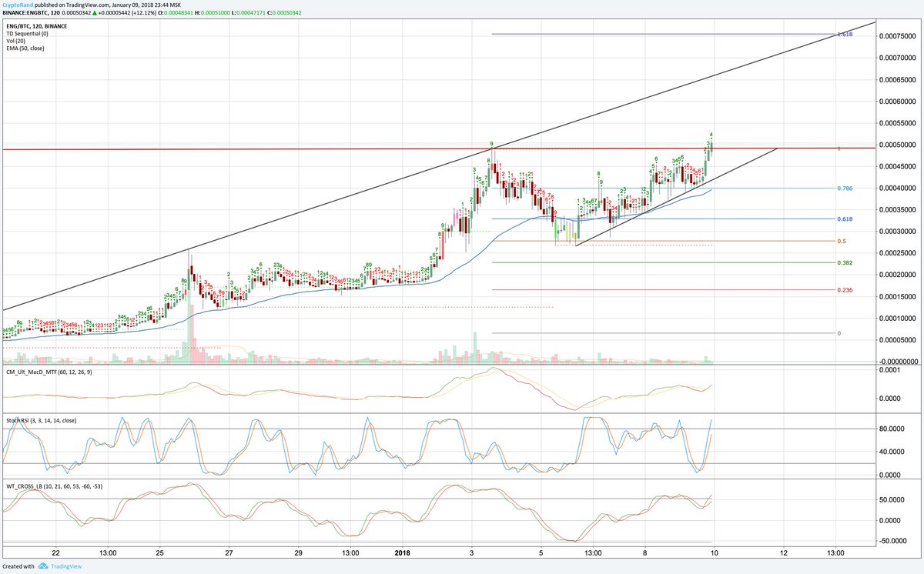Viewport: 924px width, 574px height.
Task: Click the 0.00020000 price axis label
Action: click(898, 275)
